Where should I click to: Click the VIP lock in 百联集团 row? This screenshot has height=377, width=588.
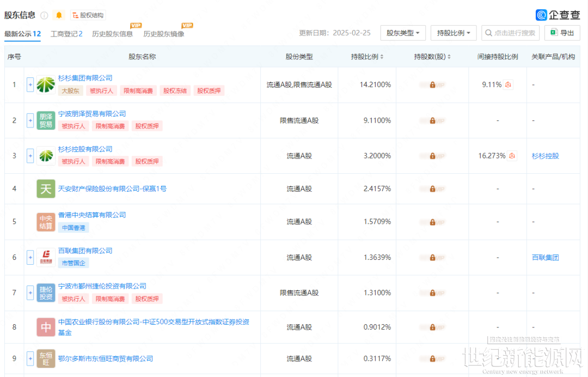click(432, 257)
